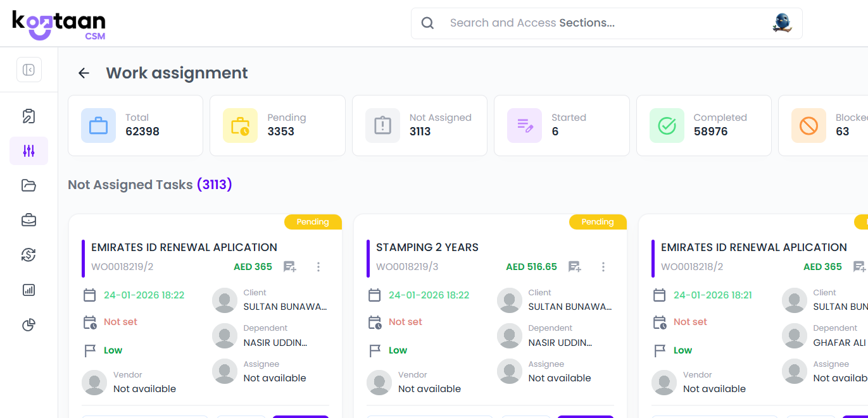
Task: Open the folder section from the sidebar
Action: [28, 185]
